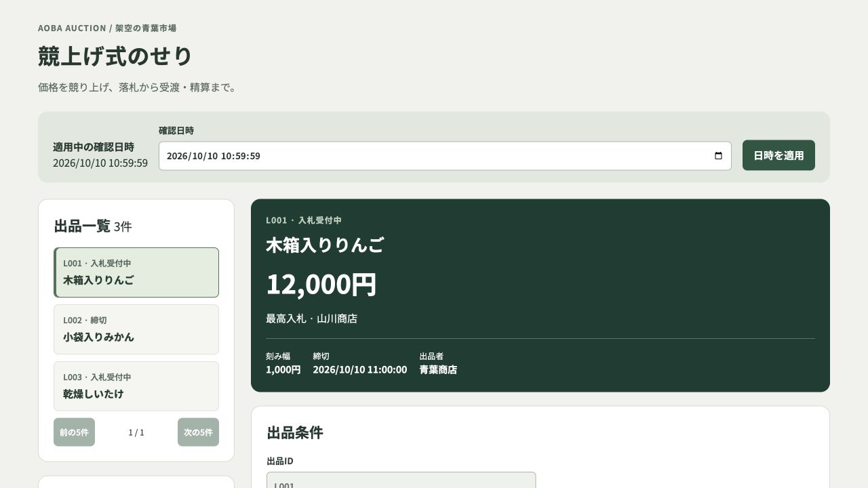Image resolution: width=868 pixels, height=488 pixels.
Task: Click the 刻み幅 value 1,000円
Action: point(283,369)
